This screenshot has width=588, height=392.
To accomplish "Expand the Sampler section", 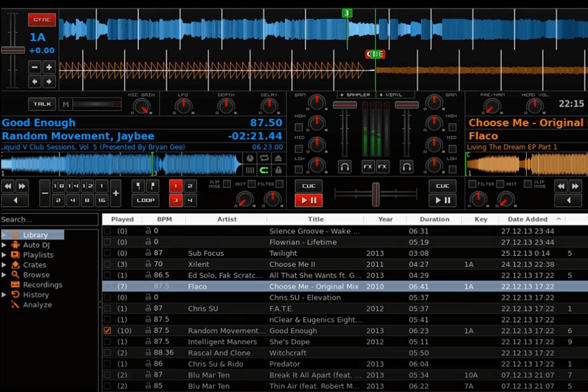I will [355, 95].
